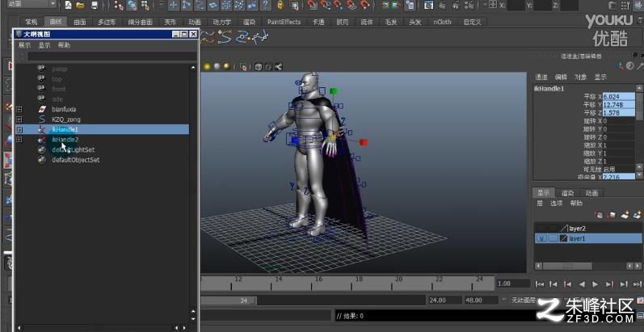Click the 平移 X value field 6.024
644x332 pixels.
tap(618, 97)
